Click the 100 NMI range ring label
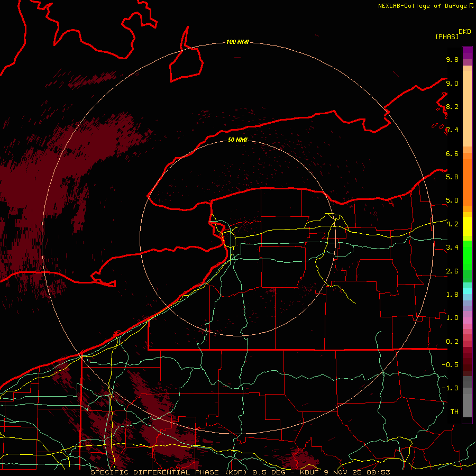 tap(237, 42)
